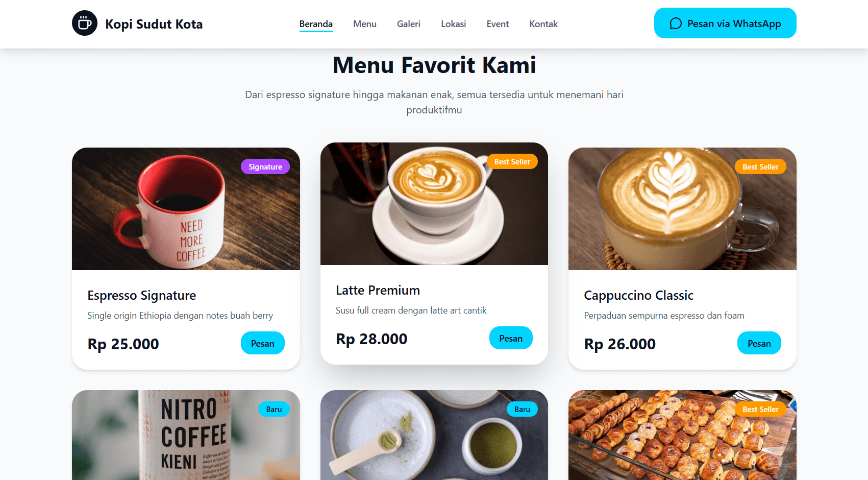Open the matcha powder product image
Image resolution: width=868 pixels, height=480 pixels.
click(434, 435)
